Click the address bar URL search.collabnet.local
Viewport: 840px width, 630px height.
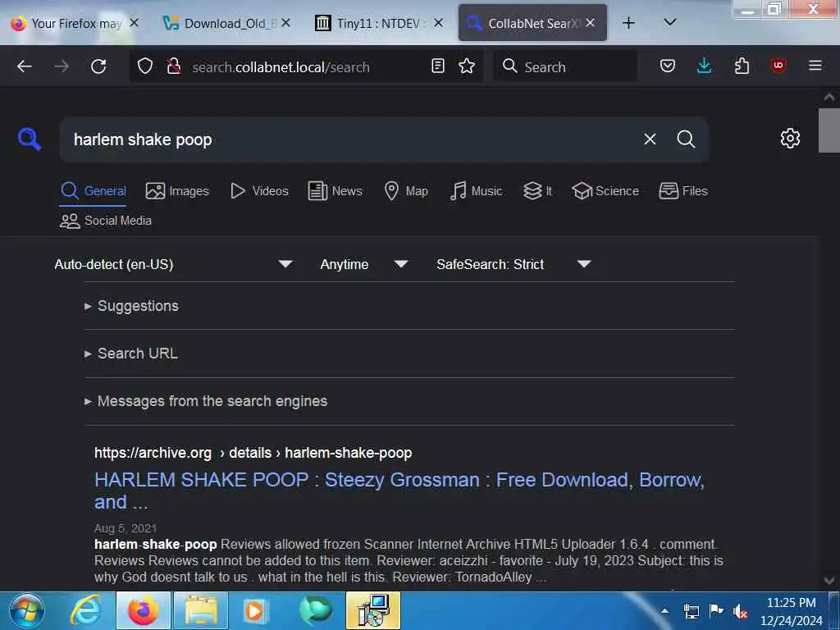pyautogui.click(x=281, y=67)
